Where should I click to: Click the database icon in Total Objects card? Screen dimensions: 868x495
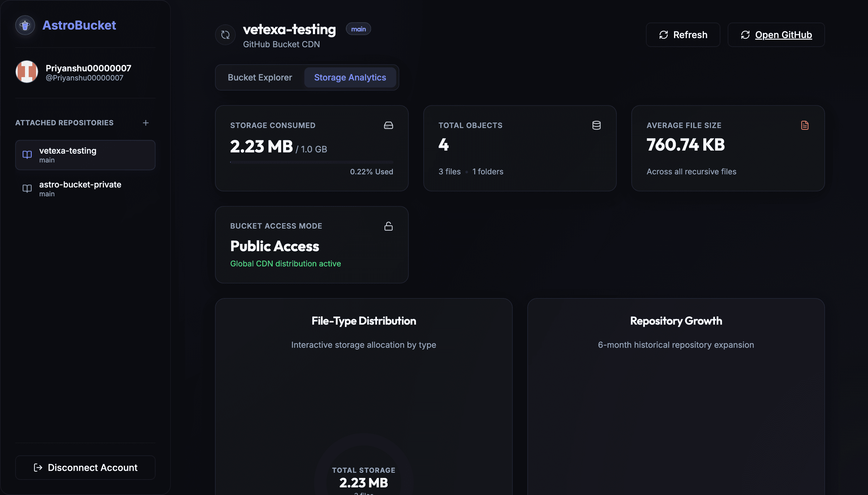pos(596,125)
